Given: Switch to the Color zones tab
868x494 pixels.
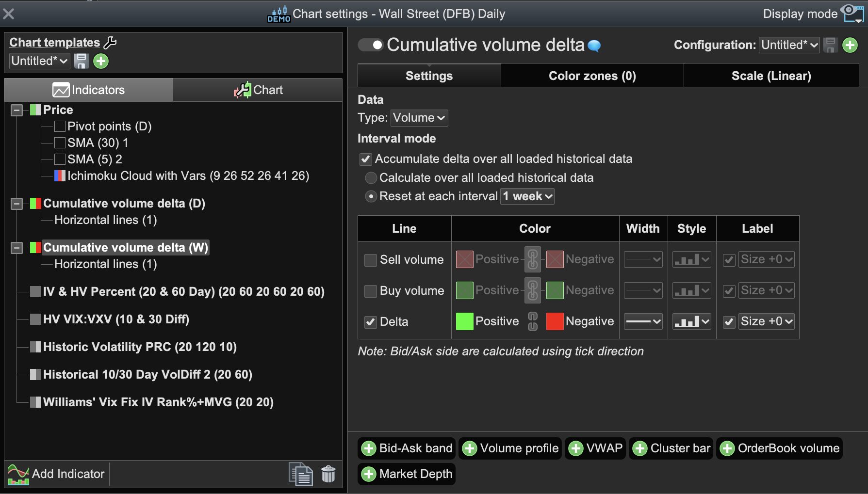Looking at the screenshot, I should 592,76.
